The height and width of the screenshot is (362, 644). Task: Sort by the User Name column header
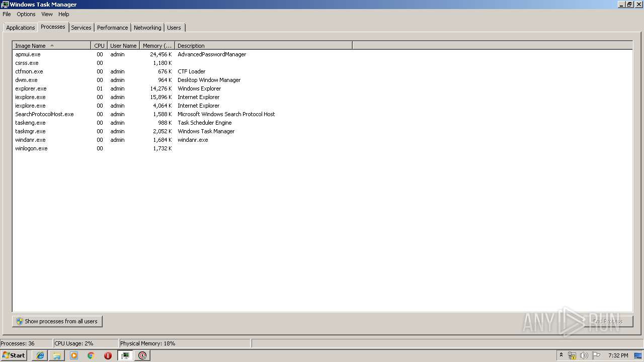pos(123,46)
